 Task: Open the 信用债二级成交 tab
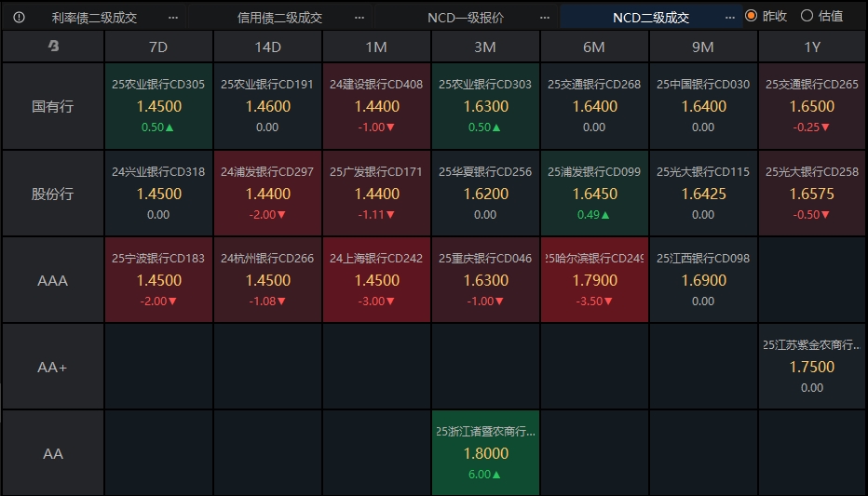[279, 18]
